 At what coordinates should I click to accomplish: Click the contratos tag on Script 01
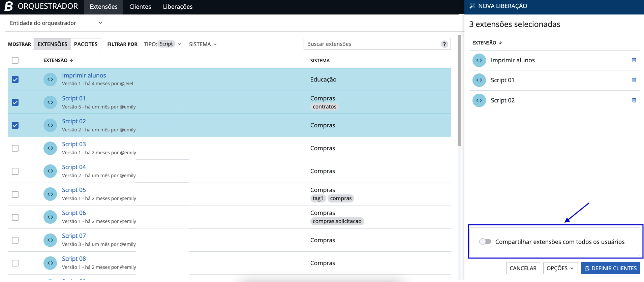coord(325,107)
